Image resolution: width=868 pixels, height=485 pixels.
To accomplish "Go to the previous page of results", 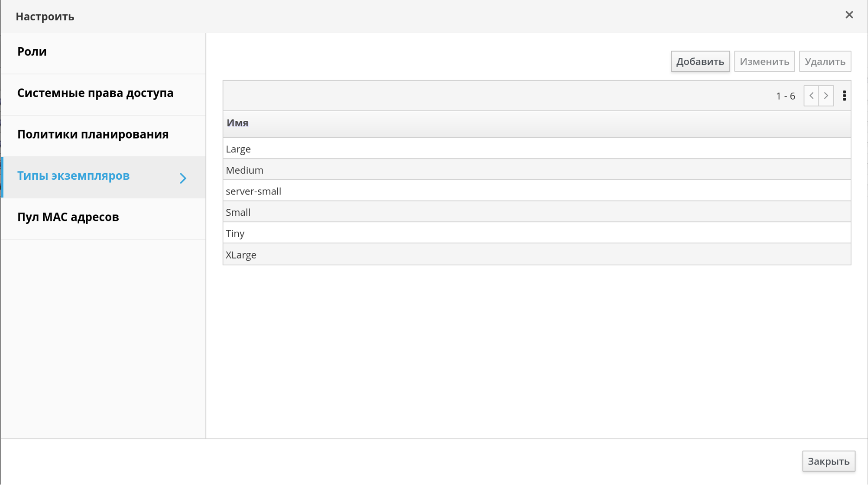I will point(811,96).
